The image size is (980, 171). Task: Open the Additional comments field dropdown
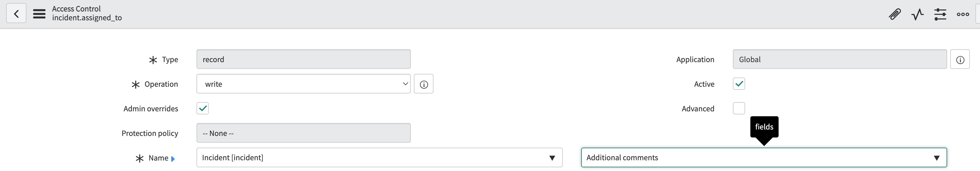coord(764,157)
